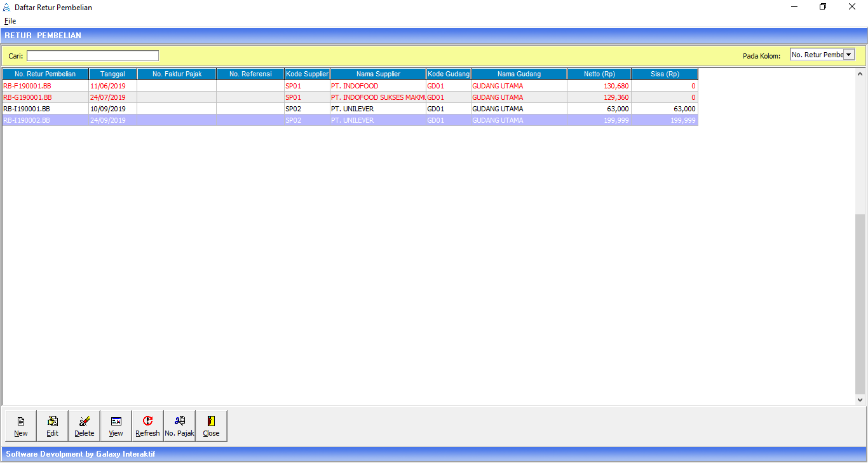Image resolution: width=868 pixels, height=463 pixels.
Task: Click the Close door icon button
Action: point(212,425)
